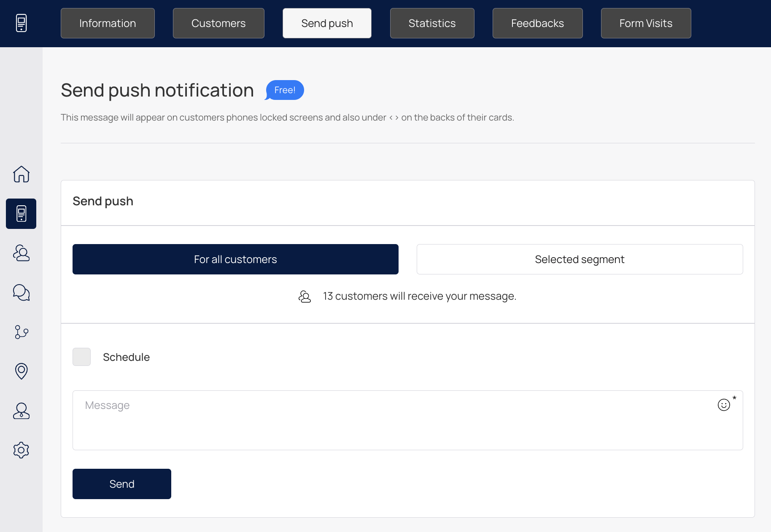The image size is (771, 532).
Task: Switch to Selected segment option
Action: [x=580, y=259]
